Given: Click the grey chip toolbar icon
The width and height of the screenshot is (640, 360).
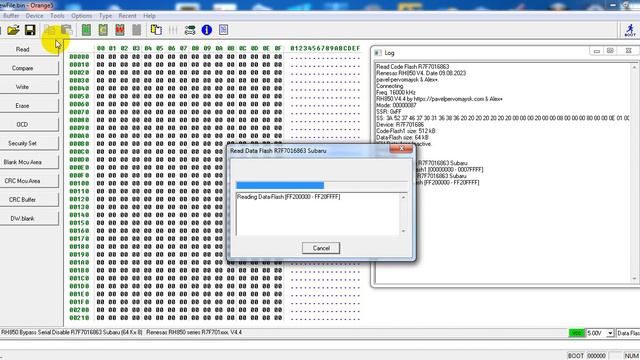Looking at the screenshot, I should click(x=136, y=30).
